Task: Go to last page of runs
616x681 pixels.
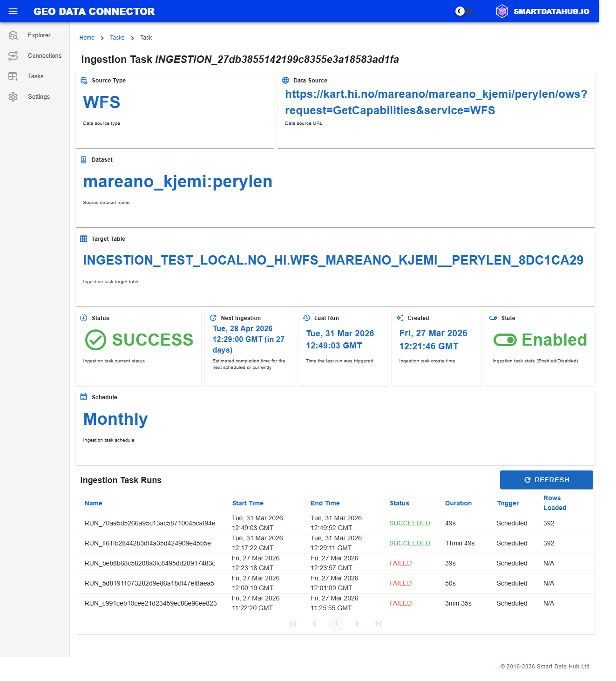Action: 378,624
